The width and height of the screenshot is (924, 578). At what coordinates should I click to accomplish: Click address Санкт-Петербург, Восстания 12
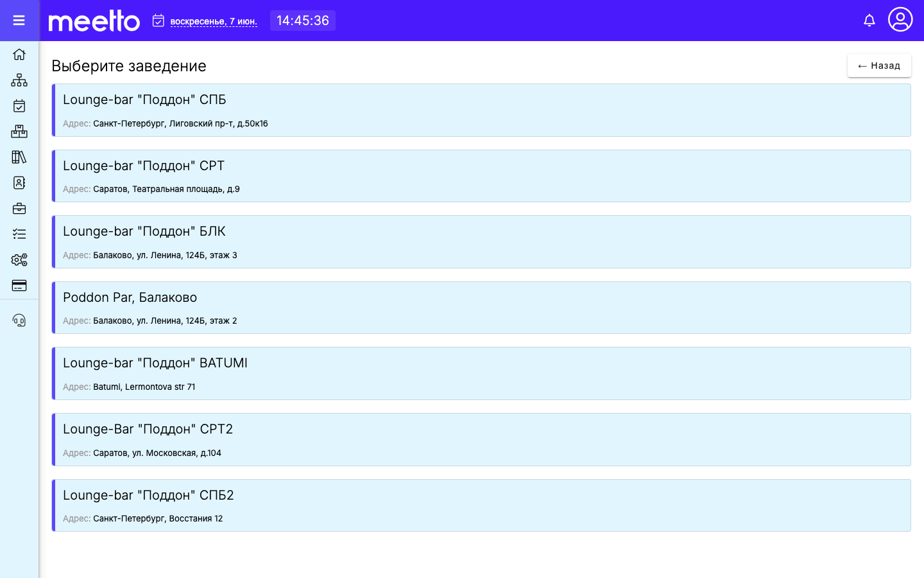pos(158,518)
